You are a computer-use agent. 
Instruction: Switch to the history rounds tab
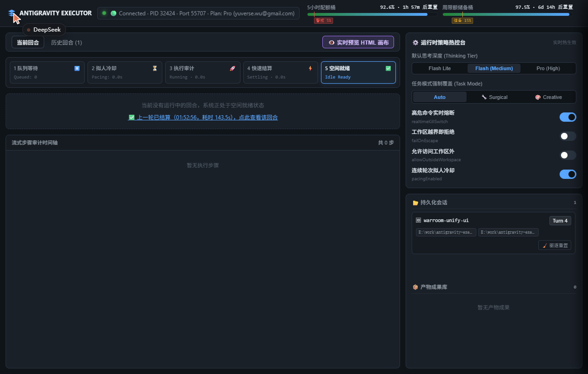click(67, 42)
